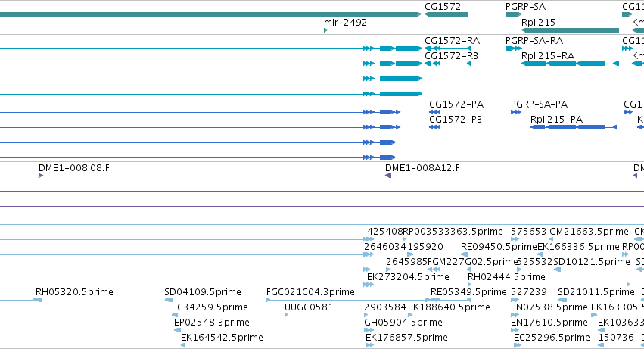644x349 pixels.
Task: Click EST EK176857.5prime
Action: pyautogui.click(x=406, y=338)
